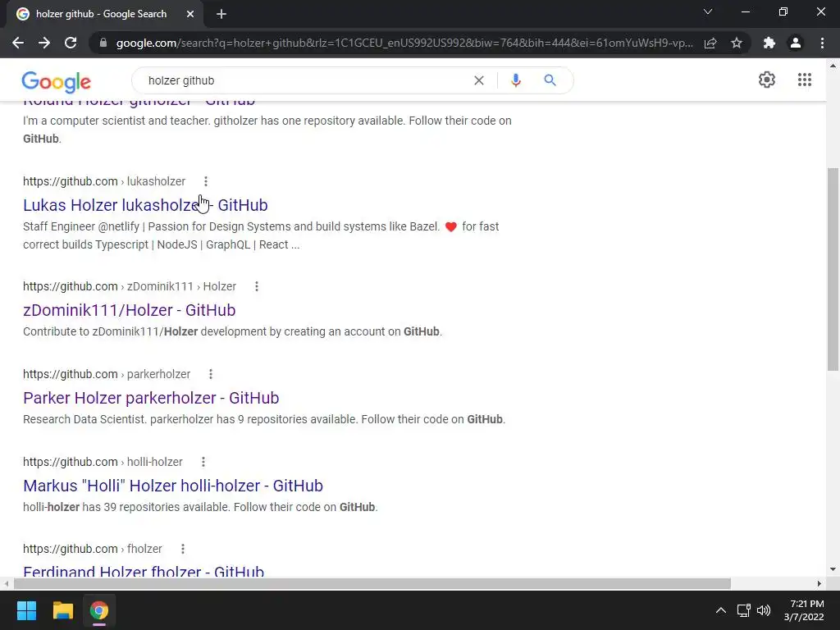
Task: Bookmark this page with star
Action: click(737, 43)
